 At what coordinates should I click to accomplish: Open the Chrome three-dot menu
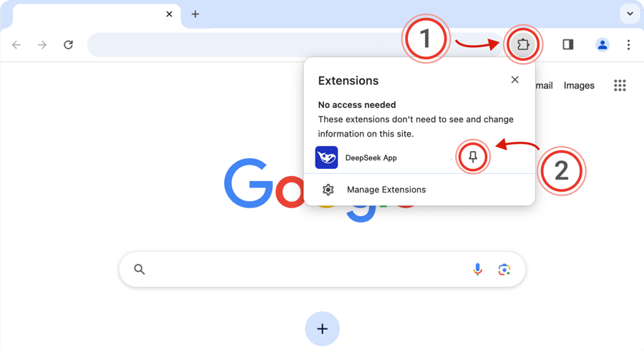click(628, 44)
